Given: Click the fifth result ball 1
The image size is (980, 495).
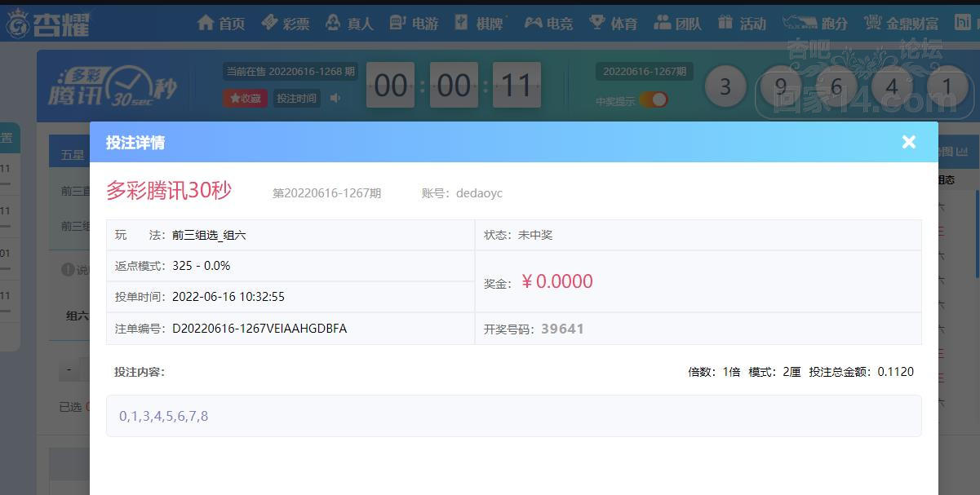Looking at the screenshot, I should click(x=947, y=86).
